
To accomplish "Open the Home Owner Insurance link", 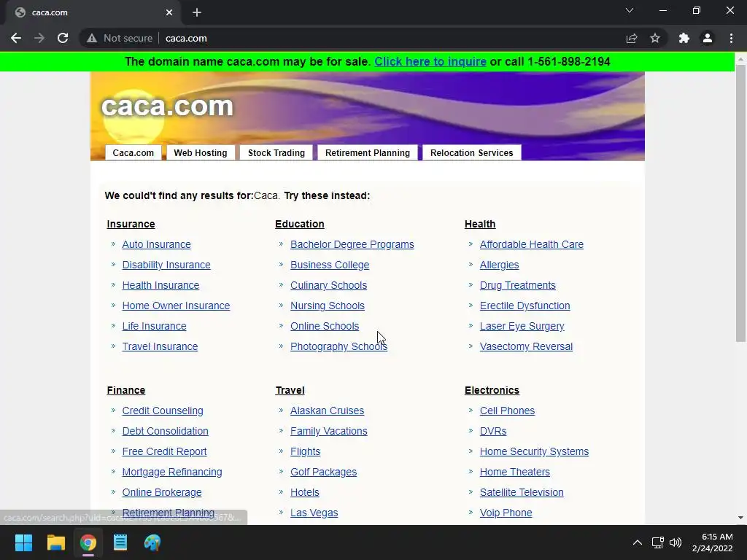I will 176,306.
